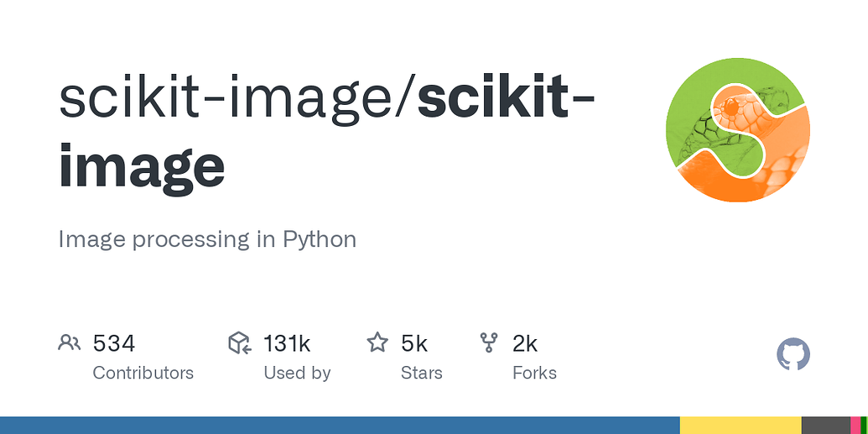Click the Used by package icon
Viewport: 868px width, 434px height.
click(x=239, y=342)
